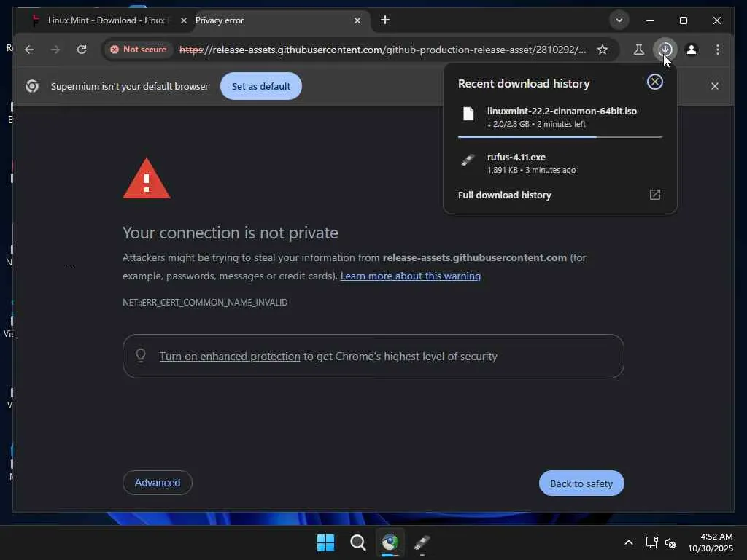The width and height of the screenshot is (747, 560).
Task: Click the external-link icon beside Full download history
Action: 655,194
